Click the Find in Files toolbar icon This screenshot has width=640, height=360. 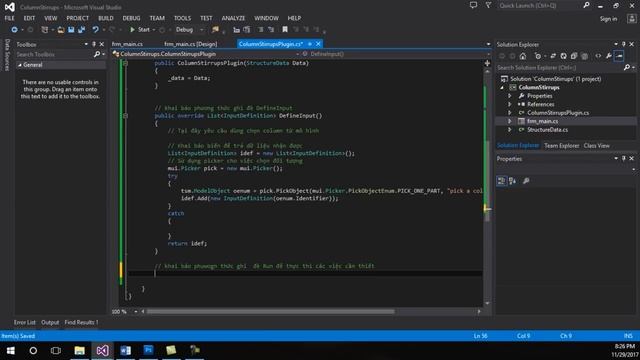(215, 30)
